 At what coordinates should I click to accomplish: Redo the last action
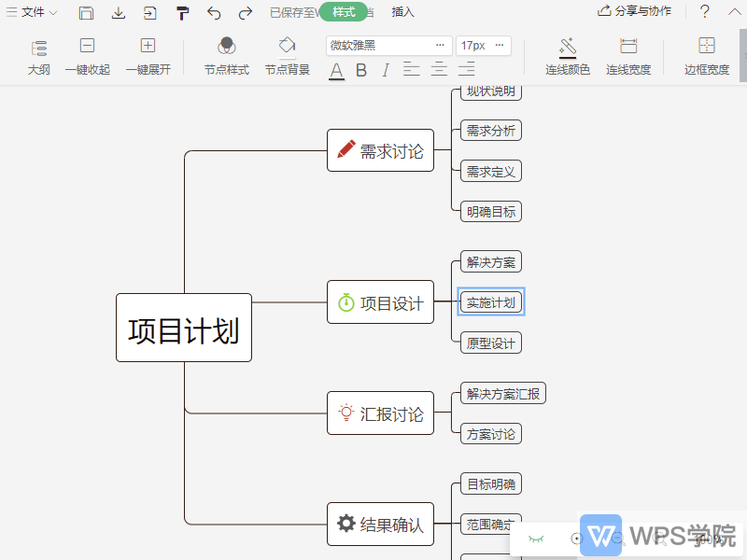[x=246, y=13]
